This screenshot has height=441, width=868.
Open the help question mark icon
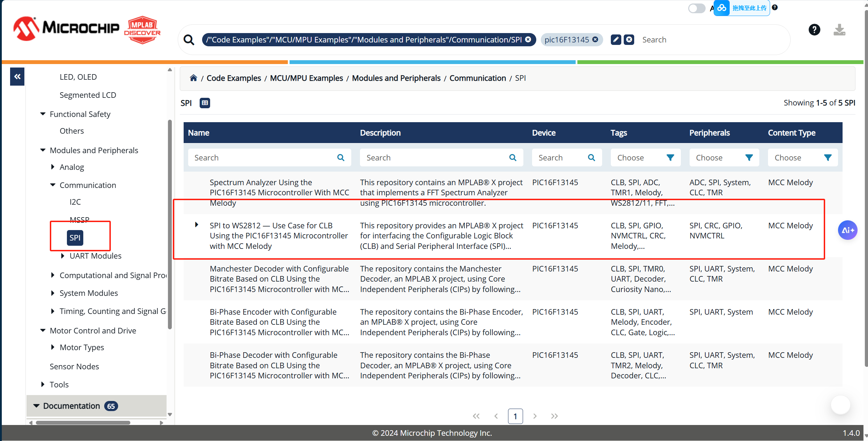point(814,30)
